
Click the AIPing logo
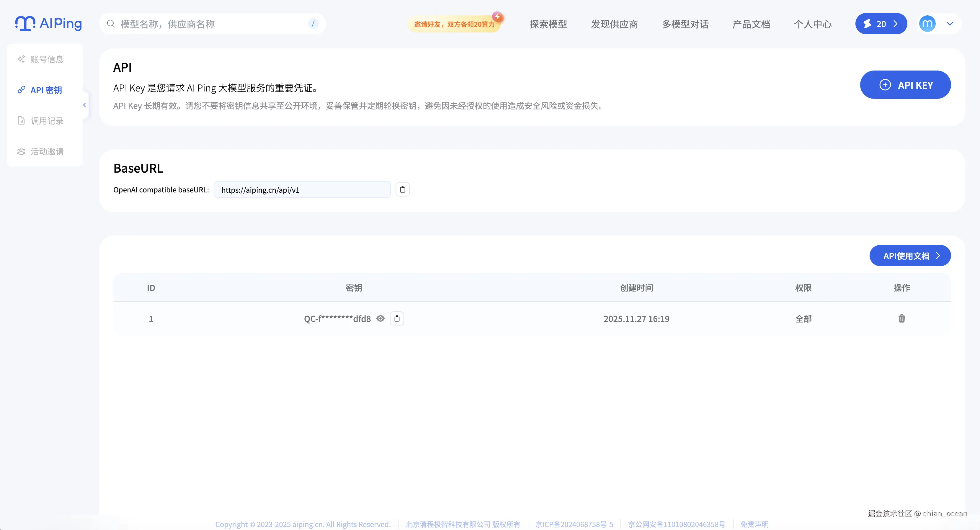pyautogui.click(x=48, y=24)
